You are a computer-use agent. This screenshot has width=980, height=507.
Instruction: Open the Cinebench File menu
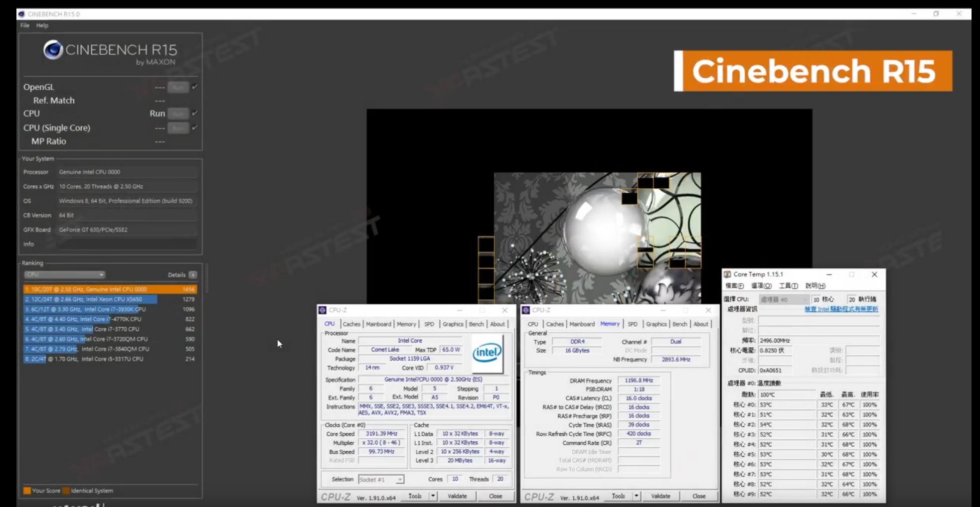coord(24,25)
